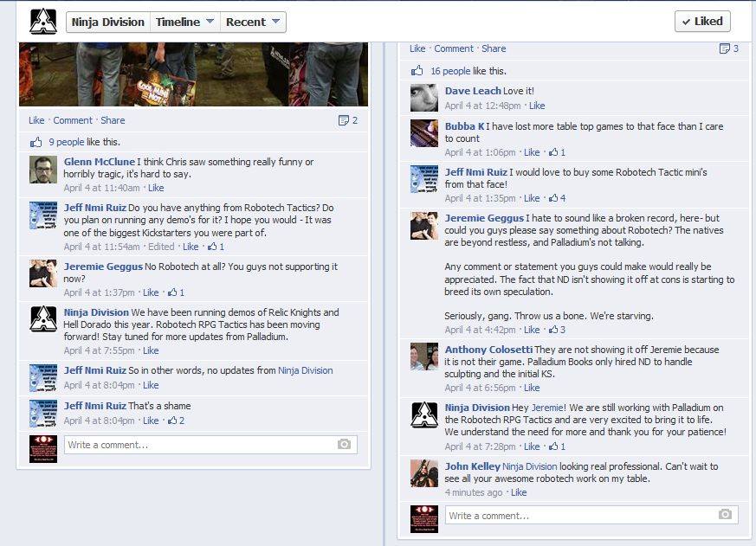Open the '9 people' likes list
The width and height of the screenshot is (756, 546).
click(x=67, y=142)
